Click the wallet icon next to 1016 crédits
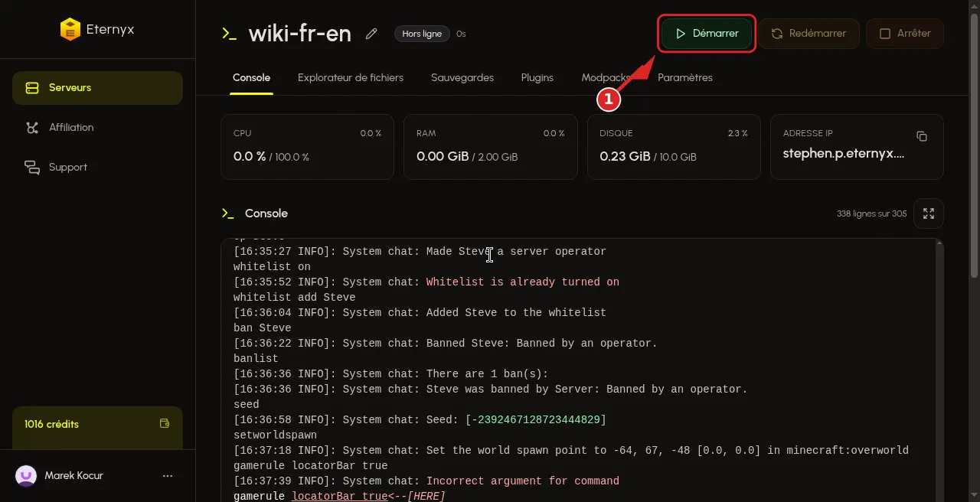Image resolution: width=980 pixels, height=502 pixels. click(x=164, y=423)
